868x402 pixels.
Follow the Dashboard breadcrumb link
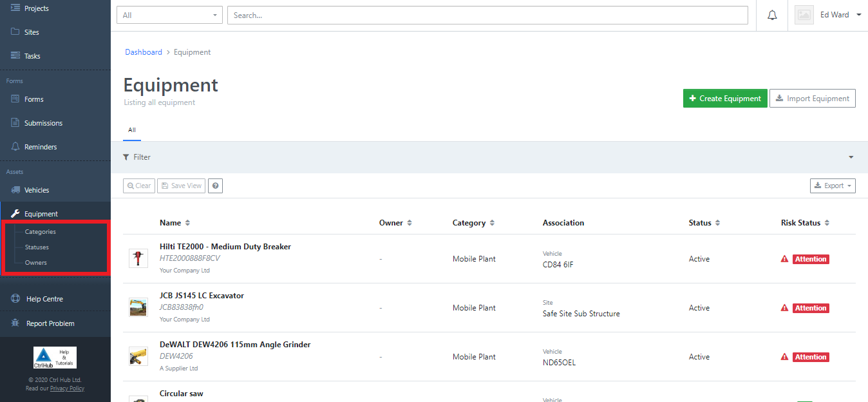144,52
